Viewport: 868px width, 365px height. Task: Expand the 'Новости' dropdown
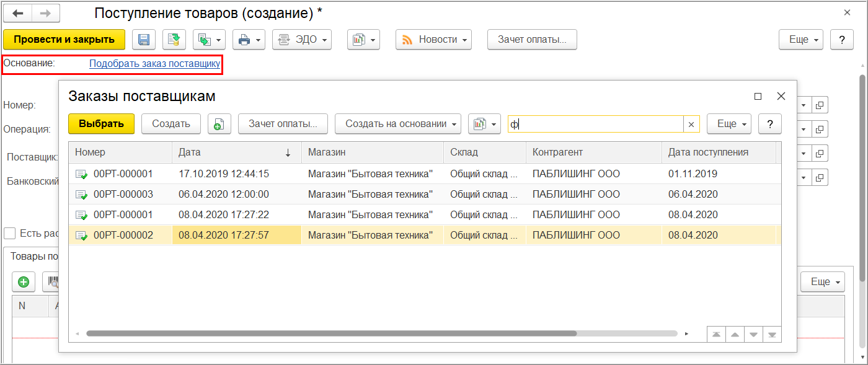tap(433, 40)
